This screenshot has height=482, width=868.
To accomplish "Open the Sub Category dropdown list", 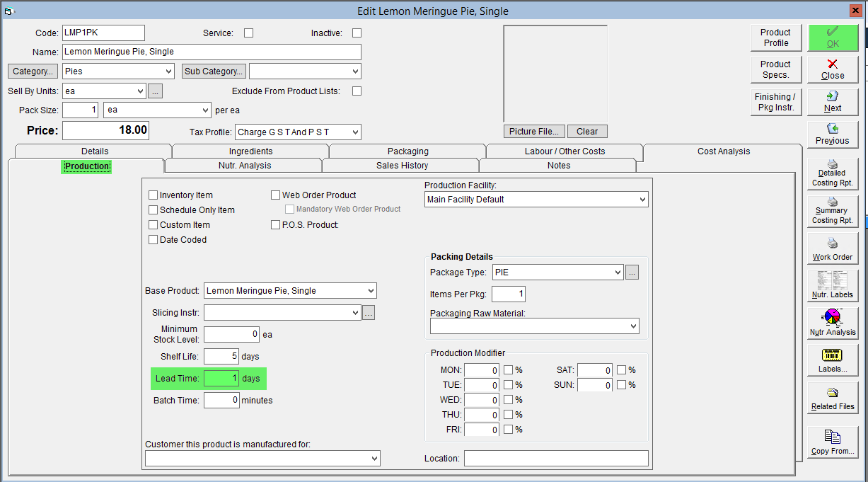I will coord(354,71).
